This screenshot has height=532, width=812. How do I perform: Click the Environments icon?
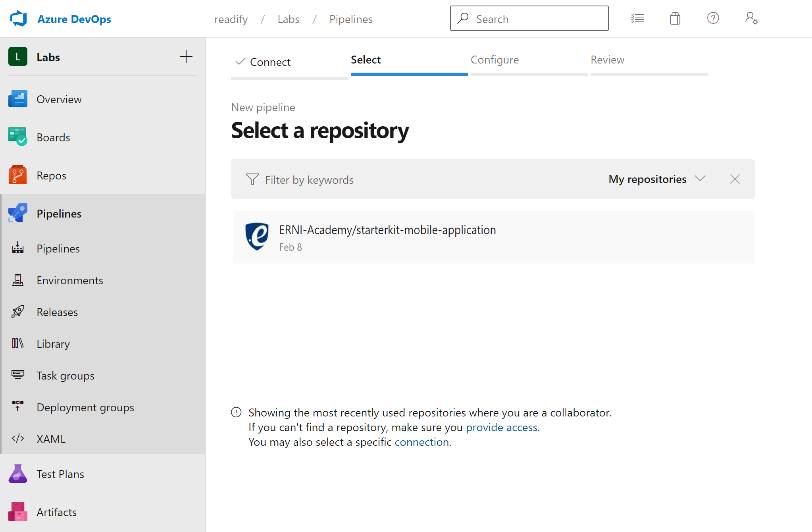[18, 280]
